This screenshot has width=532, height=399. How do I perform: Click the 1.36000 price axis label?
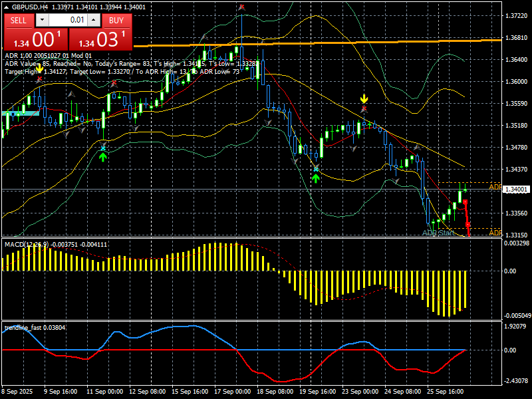(x=517, y=82)
